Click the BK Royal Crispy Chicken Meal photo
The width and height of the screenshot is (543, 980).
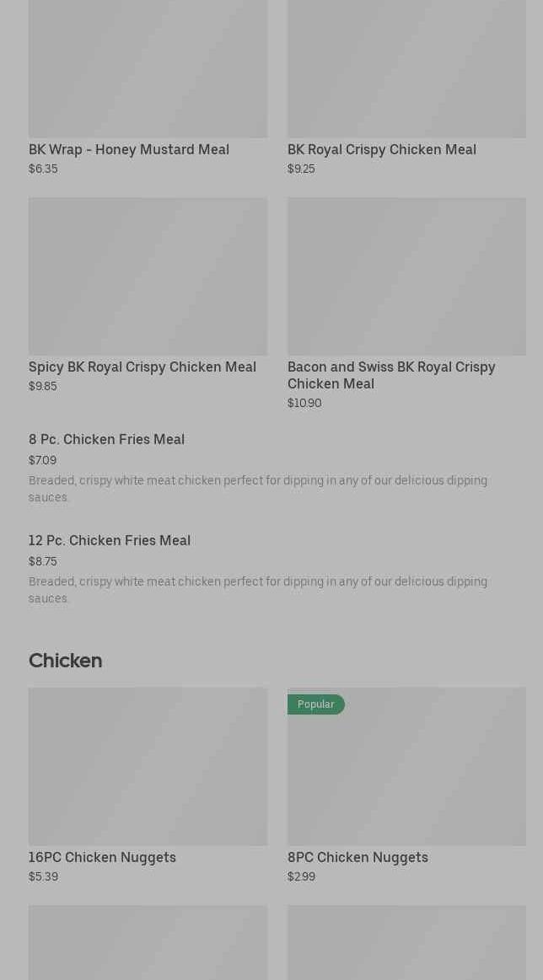406,67
